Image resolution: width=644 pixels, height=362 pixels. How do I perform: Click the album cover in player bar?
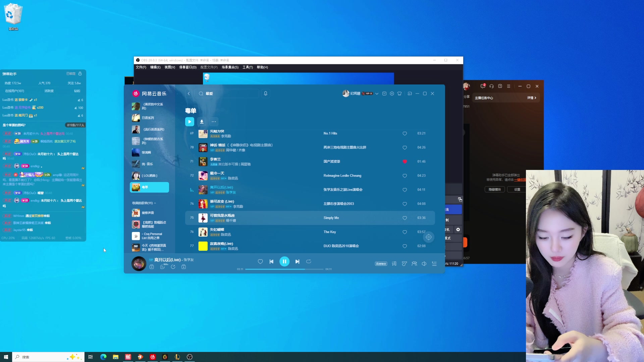(x=139, y=264)
